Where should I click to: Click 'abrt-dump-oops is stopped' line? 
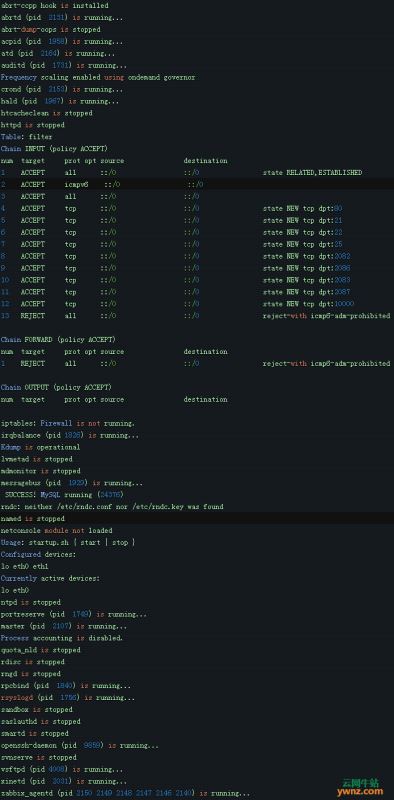pyautogui.click(x=51, y=30)
